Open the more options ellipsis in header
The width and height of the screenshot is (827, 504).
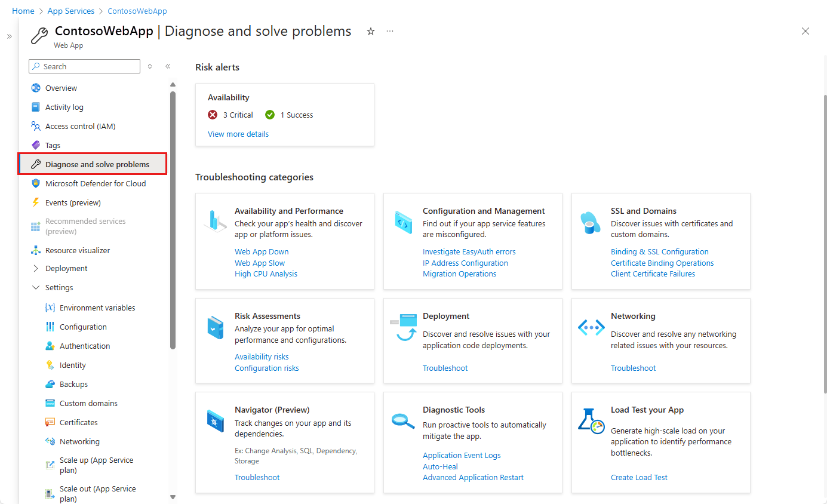(390, 31)
